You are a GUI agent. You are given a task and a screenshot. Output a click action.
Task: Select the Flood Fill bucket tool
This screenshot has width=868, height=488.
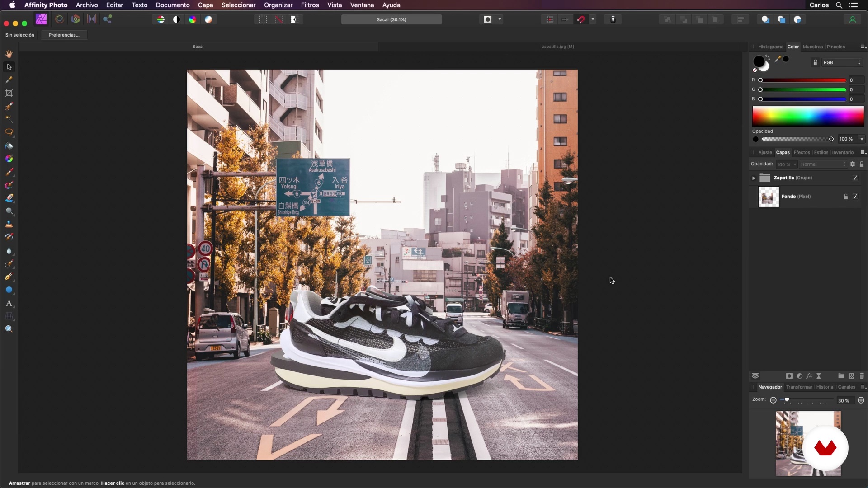point(9,145)
